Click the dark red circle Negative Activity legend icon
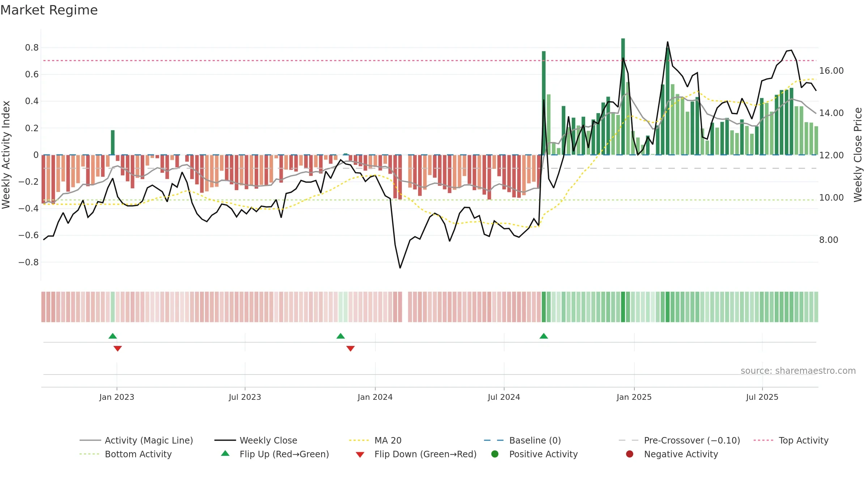 (x=630, y=454)
